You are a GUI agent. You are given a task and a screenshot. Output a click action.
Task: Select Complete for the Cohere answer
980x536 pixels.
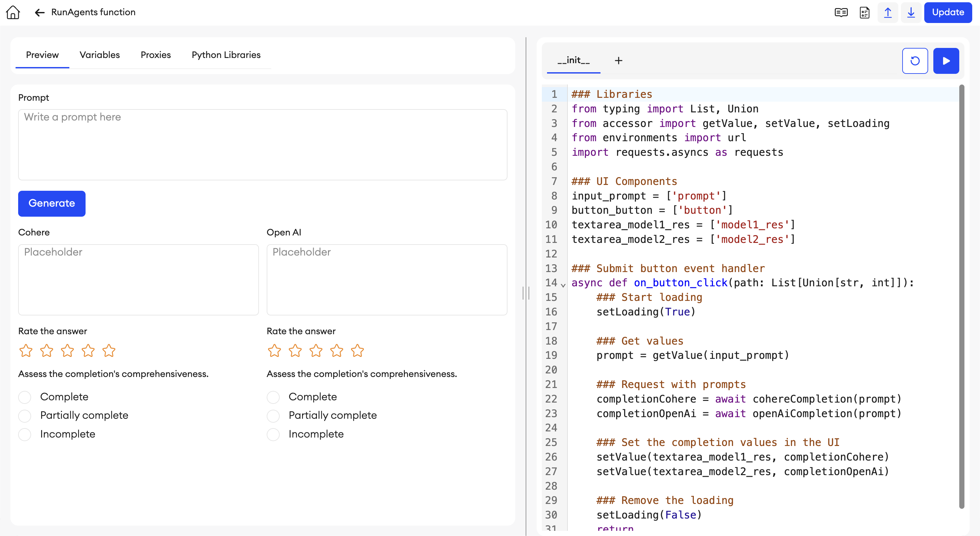24,397
